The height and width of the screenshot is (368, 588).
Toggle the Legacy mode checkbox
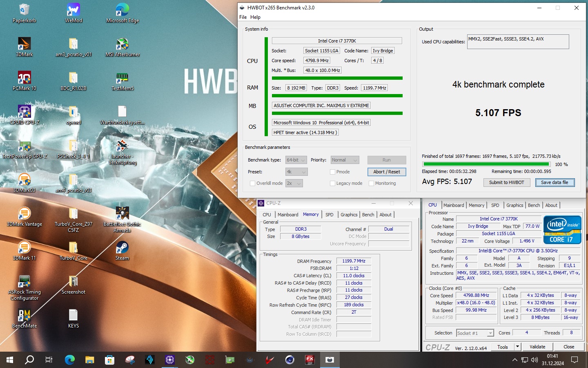pos(332,183)
